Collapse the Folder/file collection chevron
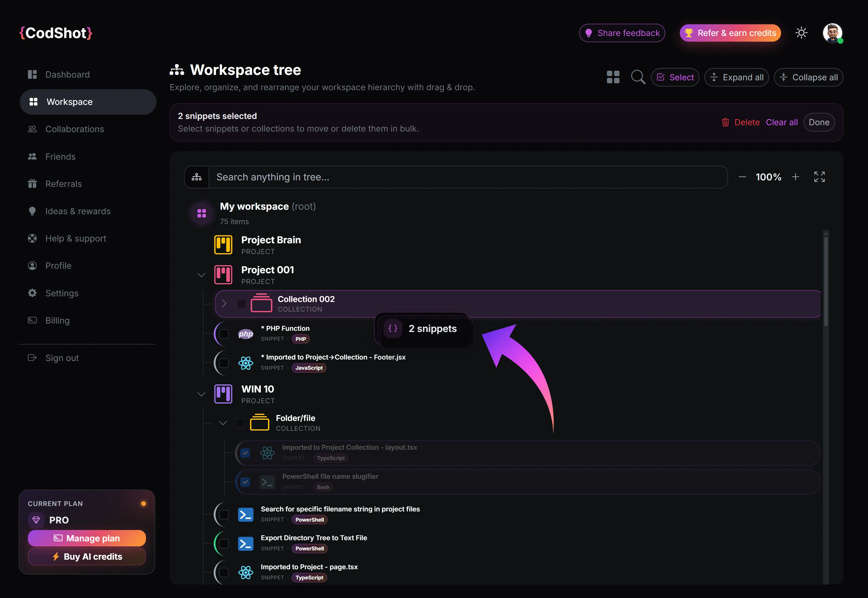Image resolution: width=868 pixels, height=598 pixels. click(x=223, y=423)
